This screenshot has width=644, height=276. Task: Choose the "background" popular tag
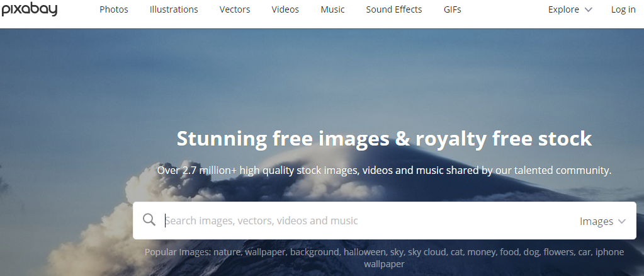coord(315,251)
